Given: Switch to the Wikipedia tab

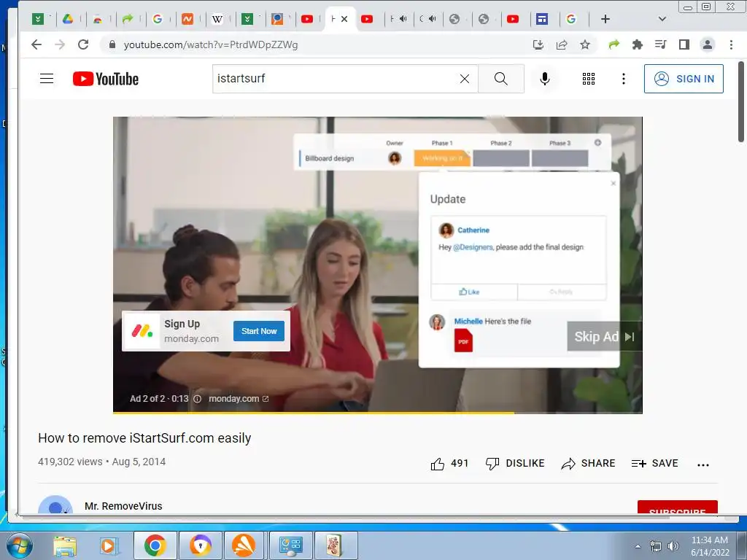Looking at the screenshot, I should click(217, 19).
